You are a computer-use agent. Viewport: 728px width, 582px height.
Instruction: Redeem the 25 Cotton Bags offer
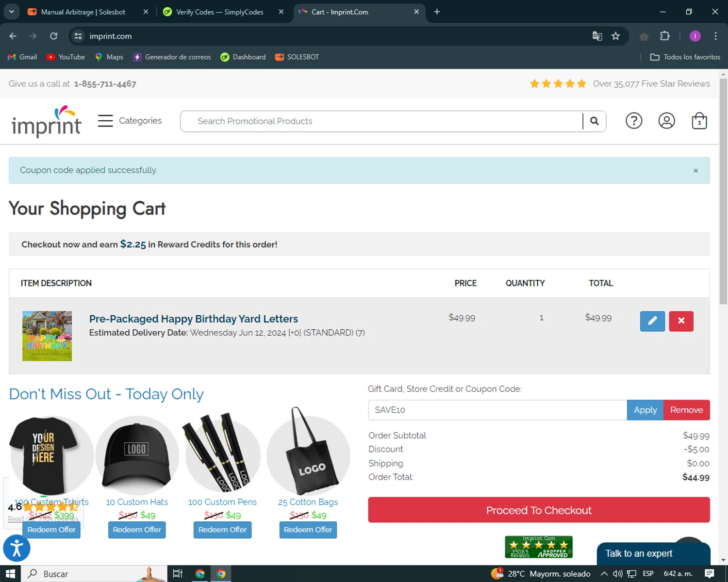click(x=308, y=530)
